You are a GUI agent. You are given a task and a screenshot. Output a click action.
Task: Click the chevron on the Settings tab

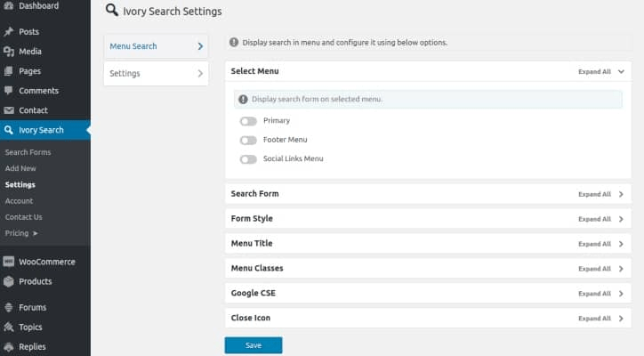(200, 73)
